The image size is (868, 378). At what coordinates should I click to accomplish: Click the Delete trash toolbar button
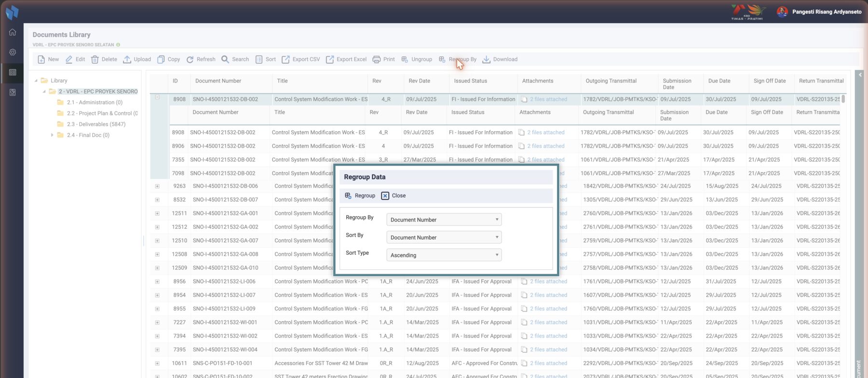click(x=104, y=59)
